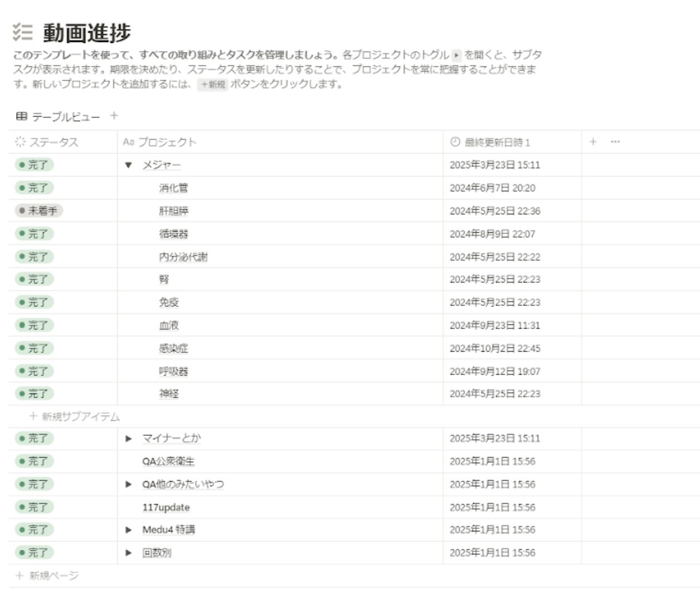Add a new property column with plus
Viewport: 700px width, 609px height.
(x=593, y=142)
